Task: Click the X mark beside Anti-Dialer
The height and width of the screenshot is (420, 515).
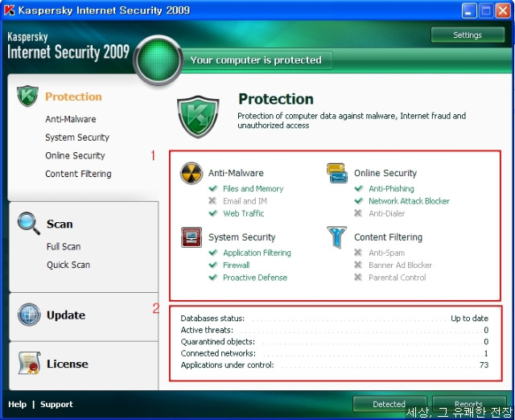Action: pos(358,213)
